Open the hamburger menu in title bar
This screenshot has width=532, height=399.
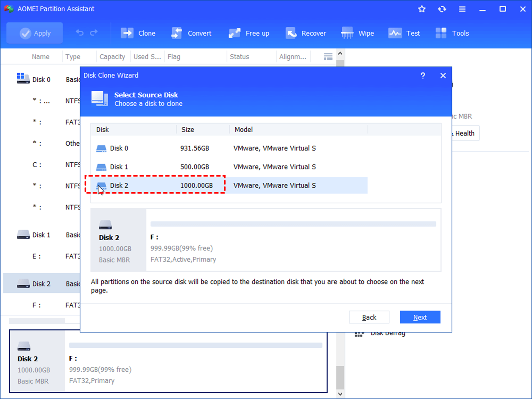pyautogui.click(x=462, y=9)
